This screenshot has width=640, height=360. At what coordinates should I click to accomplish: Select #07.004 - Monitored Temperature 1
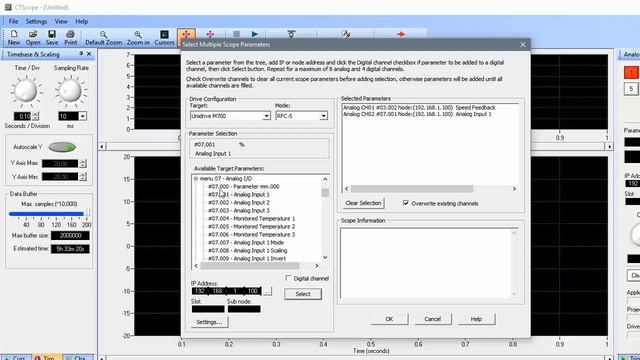coord(251,218)
